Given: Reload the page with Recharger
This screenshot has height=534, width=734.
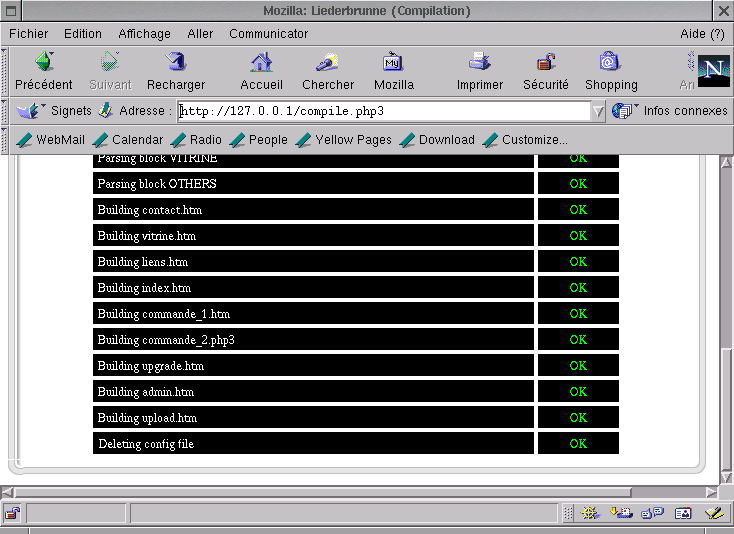Looking at the screenshot, I should [175, 71].
